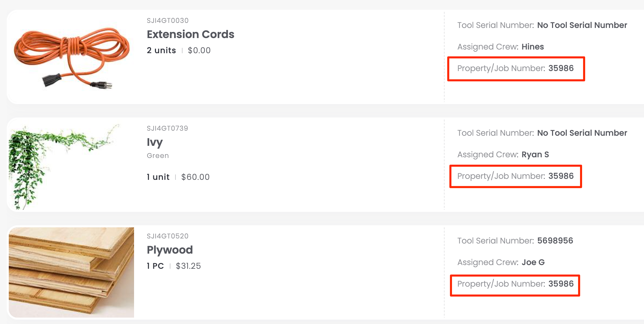Viewport: 644px width, 324px height.
Task: Open the Ivy plant thumbnail
Action: pyautogui.click(x=64, y=165)
